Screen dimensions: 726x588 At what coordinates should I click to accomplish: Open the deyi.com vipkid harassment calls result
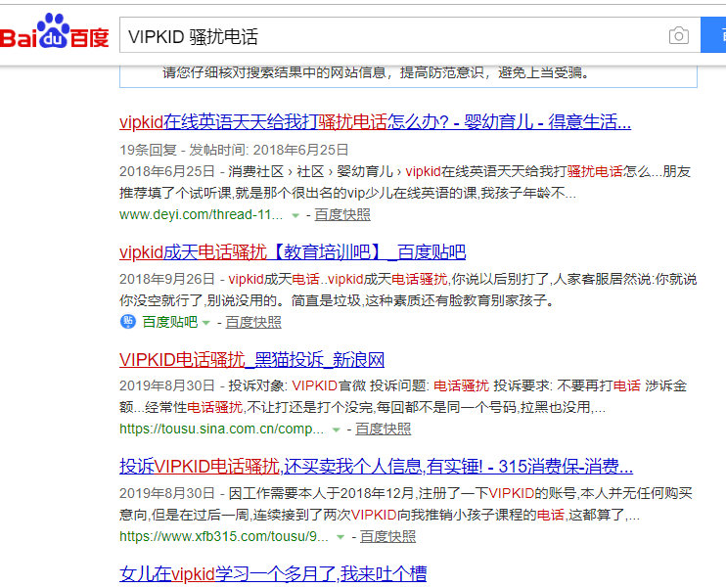[375, 122]
